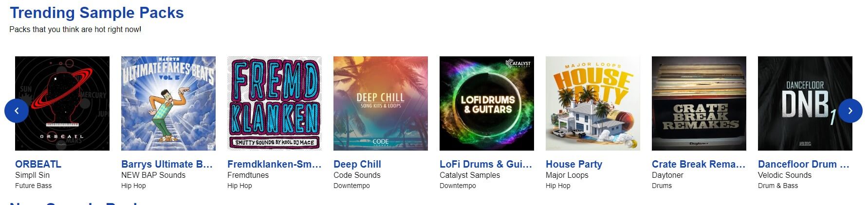The height and width of the screenshot is (205, 868).
Task: Open the ORBEATL title link
Action: 38,164
